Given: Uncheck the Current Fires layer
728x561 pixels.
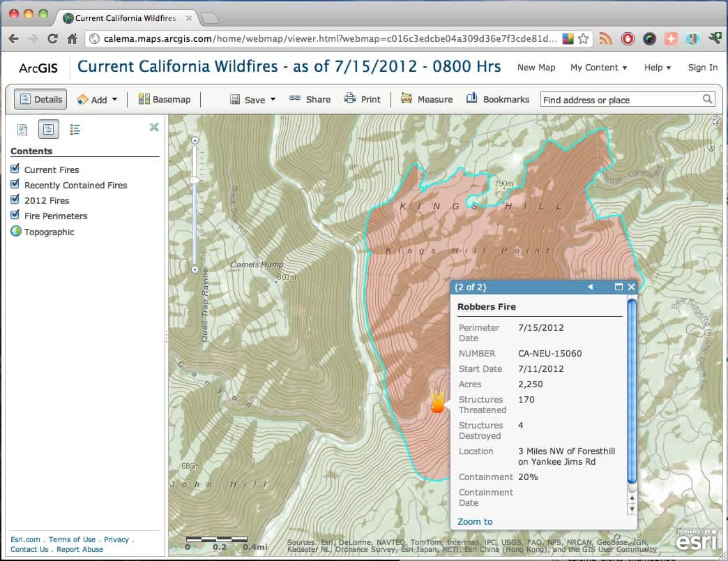Looking at the screenshot, I should point(15,169).
